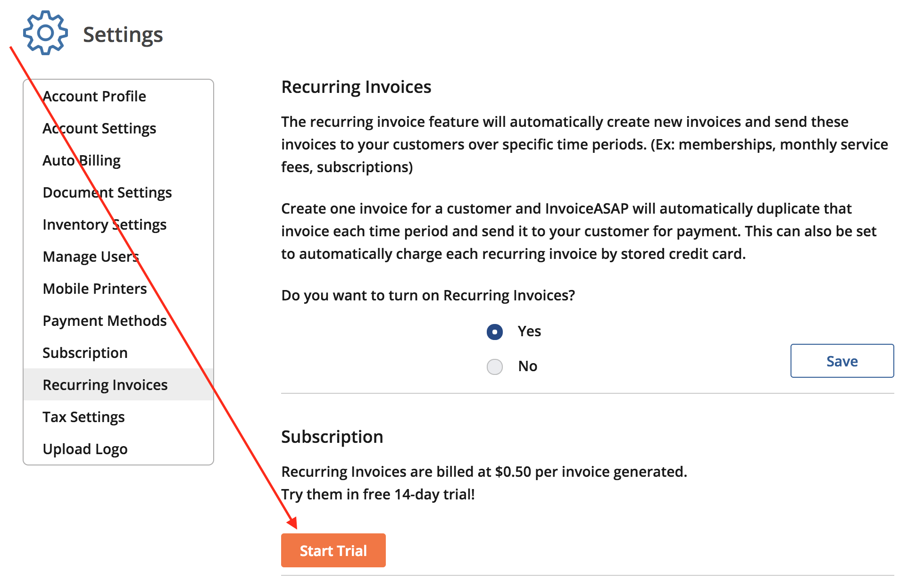This screenshot has width=924, height=581.
Task: Select Yes to turn on Recurring Invoices
Action: 494,332
